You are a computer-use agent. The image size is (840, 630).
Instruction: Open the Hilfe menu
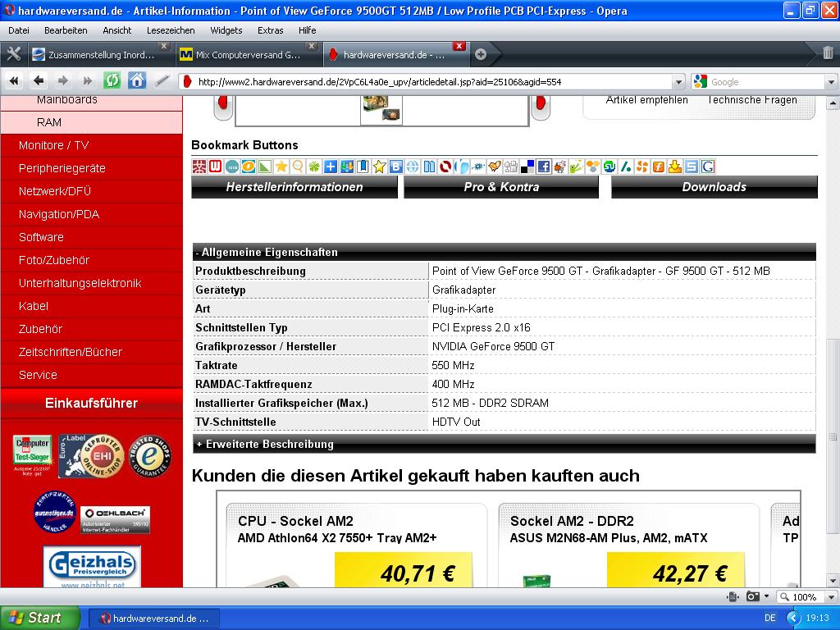pyautogui.click(x=307, y=30)
